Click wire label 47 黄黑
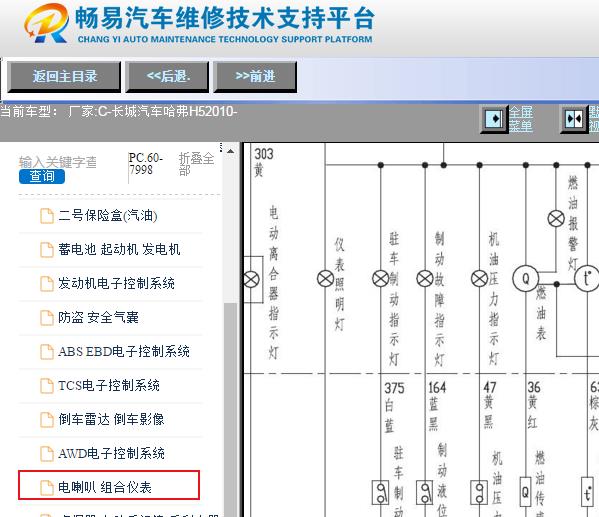The width and height of the screenshot is (599, 517). 489,405
